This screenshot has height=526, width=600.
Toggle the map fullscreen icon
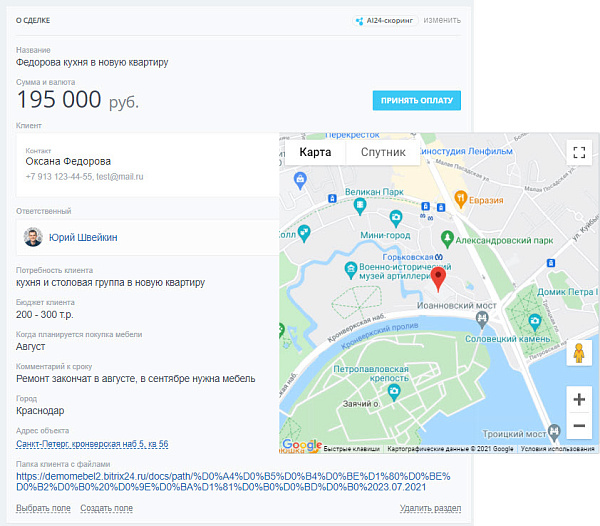pyautogui.click(x=579, y=152)
